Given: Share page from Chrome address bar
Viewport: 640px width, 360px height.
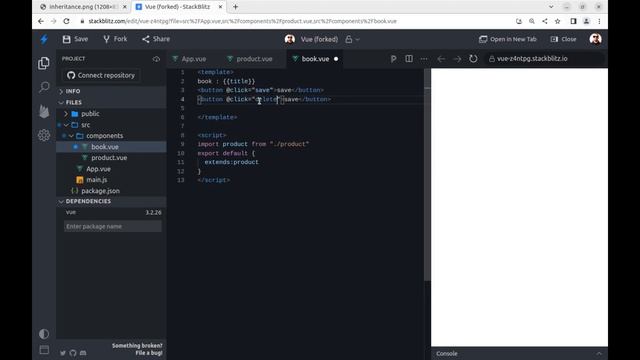Looking at the screenshot, I should [x=544, y=21].
